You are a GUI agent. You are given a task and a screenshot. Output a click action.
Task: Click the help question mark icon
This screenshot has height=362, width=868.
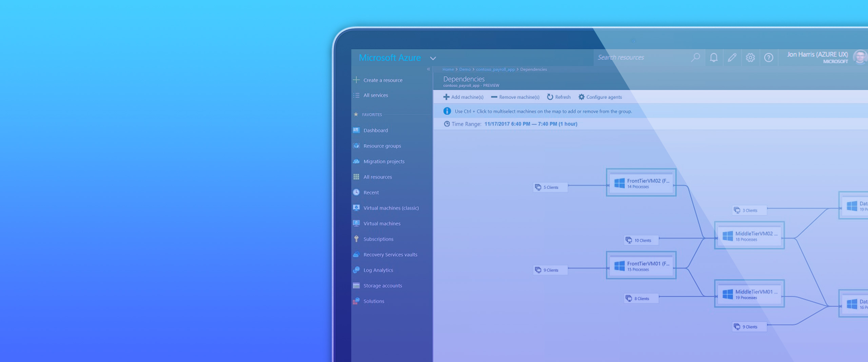point(769,58)
